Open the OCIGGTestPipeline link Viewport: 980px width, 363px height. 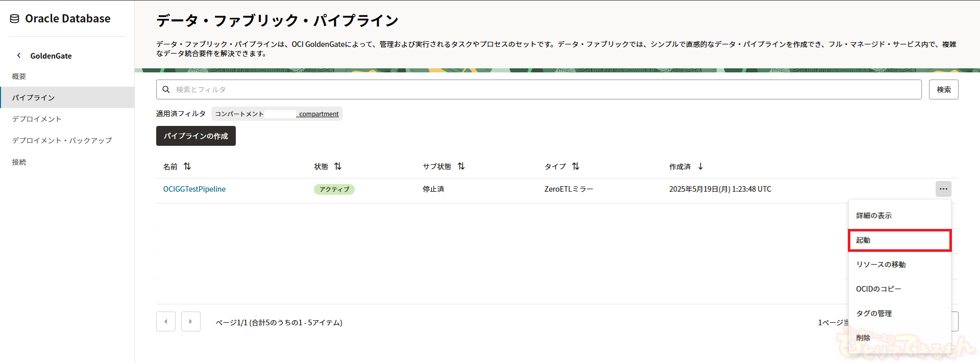coord(194,189)
